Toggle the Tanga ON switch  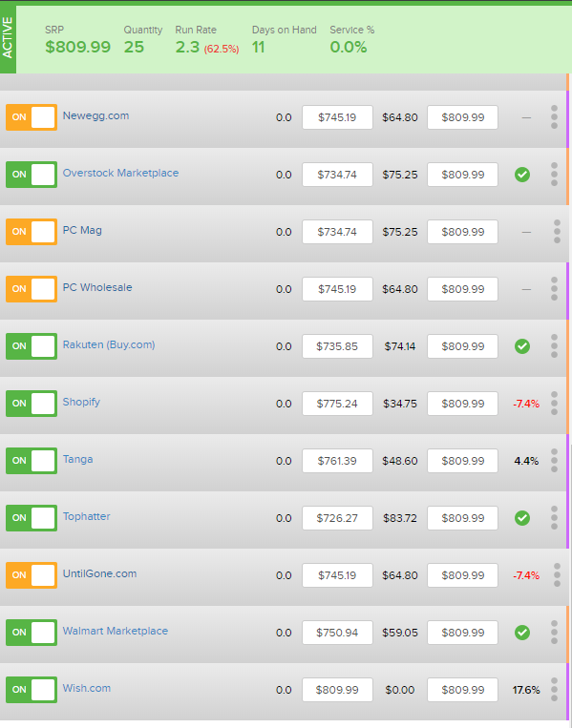pos(32,461)
